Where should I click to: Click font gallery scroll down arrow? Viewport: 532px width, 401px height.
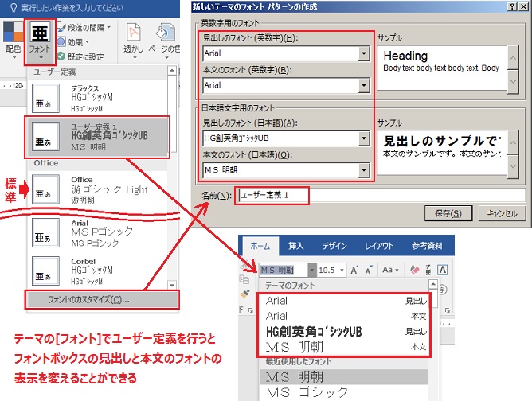(x=172, y=285)
